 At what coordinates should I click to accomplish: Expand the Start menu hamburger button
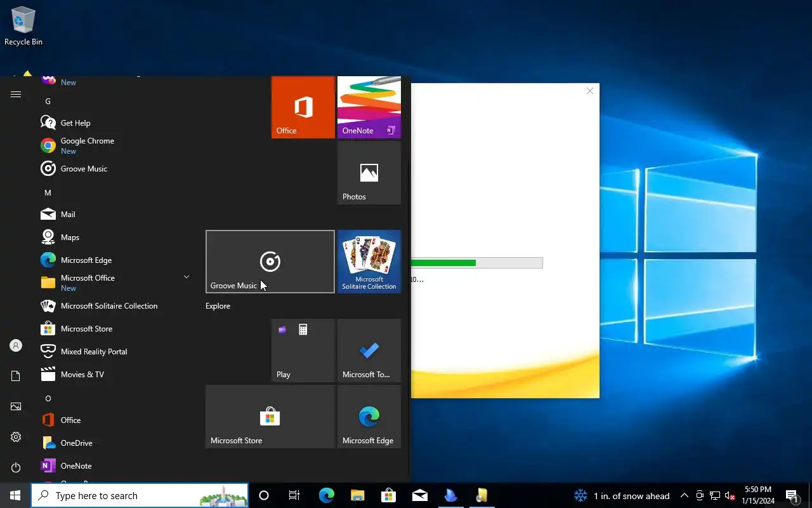[16, 95]
